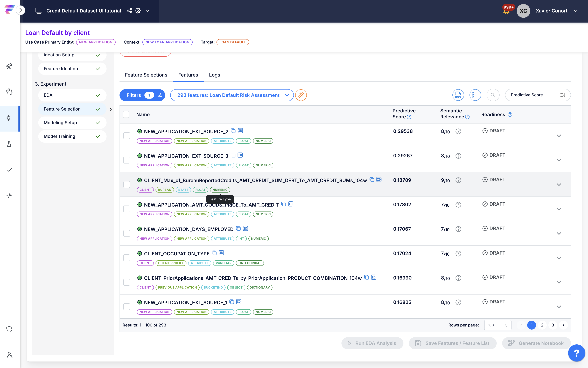Click the notifications bell showing 999+
This screenshot has height=368, width=588.
(506, 11)
